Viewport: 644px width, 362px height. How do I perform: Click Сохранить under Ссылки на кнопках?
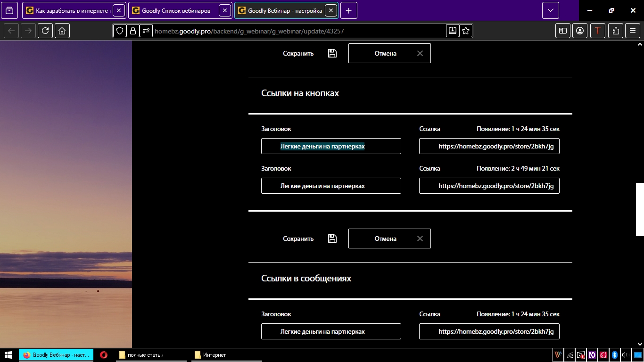tap(298, 239)
